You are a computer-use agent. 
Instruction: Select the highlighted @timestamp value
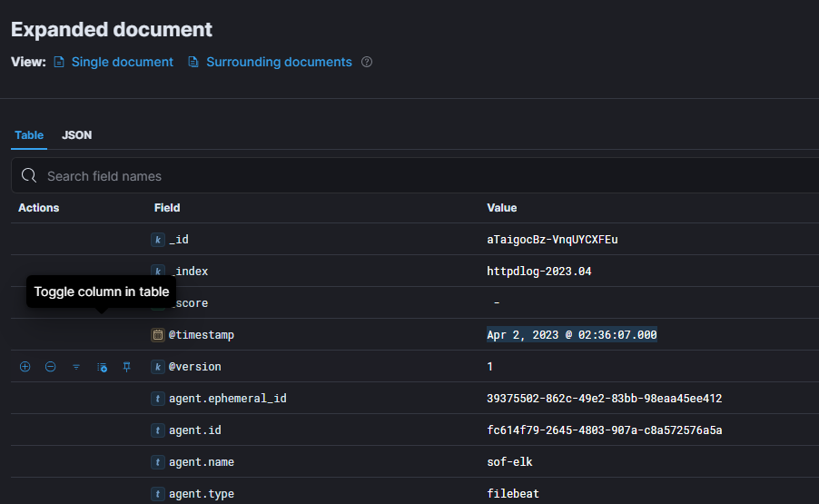pyautogui.click(x=571, y=335)
